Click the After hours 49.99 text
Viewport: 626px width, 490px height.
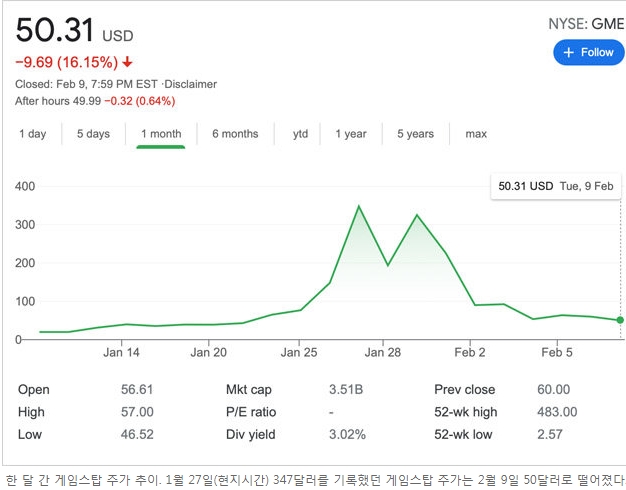(58, 101)
